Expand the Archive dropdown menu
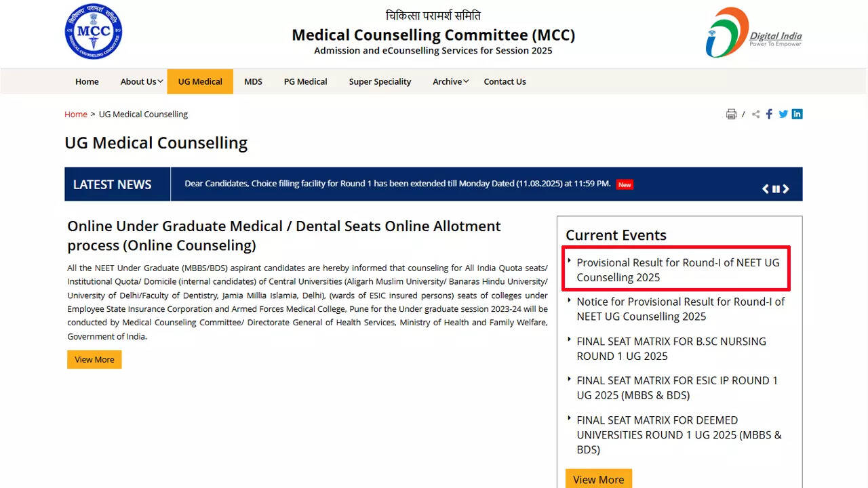The width and height of the screenshot is (868, 488). [x=451, y=81]
